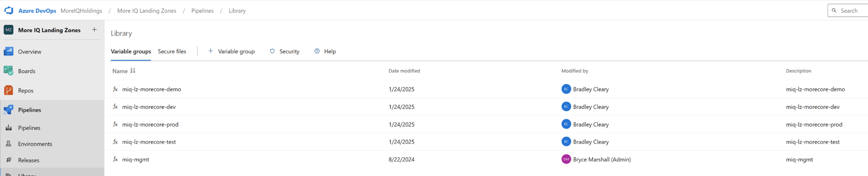Click MoreIQHoldings in the breadcrumb
Image resolution: width=868 pixels, height=176 pixels.
[x=81, y=11]
